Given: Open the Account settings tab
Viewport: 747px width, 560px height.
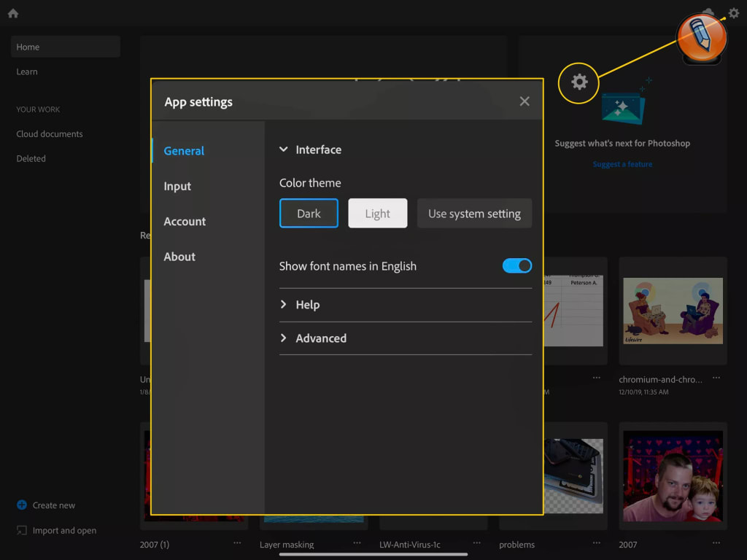Looking at the screenshot, I should pos(185,222).
